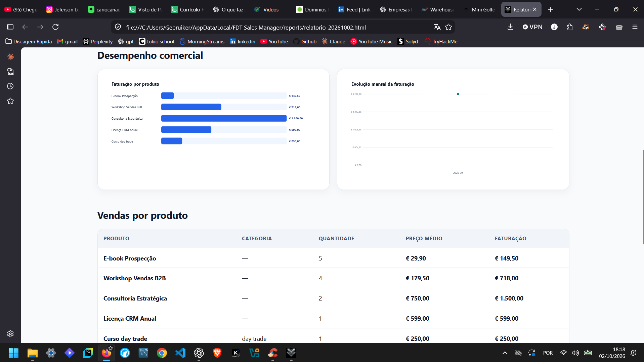Select the Licença CRM Anual product row
The height and width of the screenshot is (362, 644).
tap(333, 318)
